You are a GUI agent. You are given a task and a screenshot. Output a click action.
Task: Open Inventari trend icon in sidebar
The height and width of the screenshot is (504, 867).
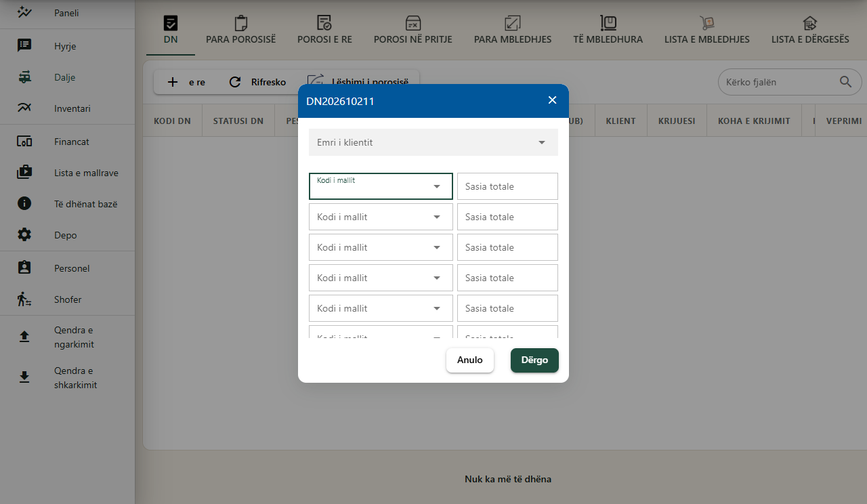(24, 108)
